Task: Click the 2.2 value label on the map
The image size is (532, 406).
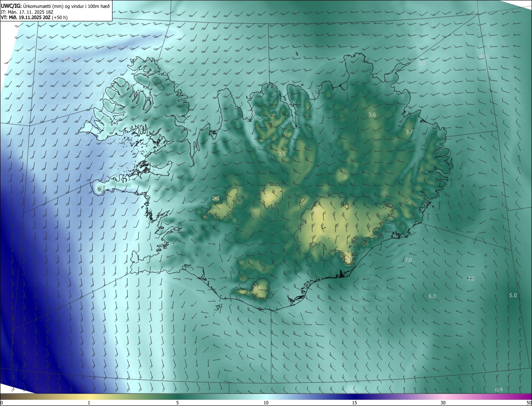Action: tap(216, 198)
